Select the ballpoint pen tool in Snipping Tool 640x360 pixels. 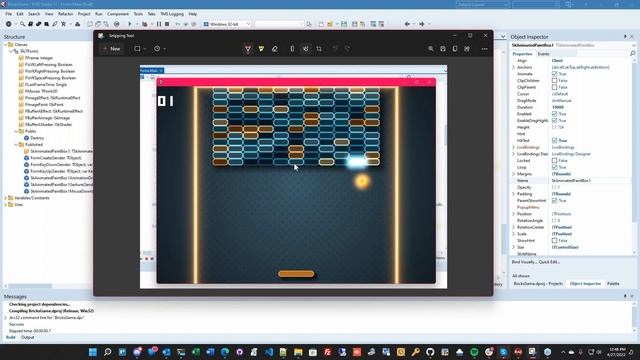coord(248,49)
